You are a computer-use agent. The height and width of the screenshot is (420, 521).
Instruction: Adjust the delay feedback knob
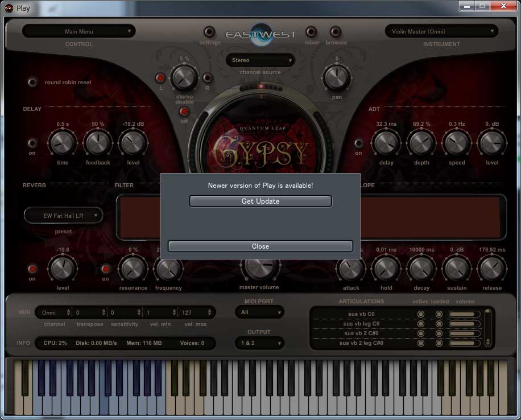98,143
